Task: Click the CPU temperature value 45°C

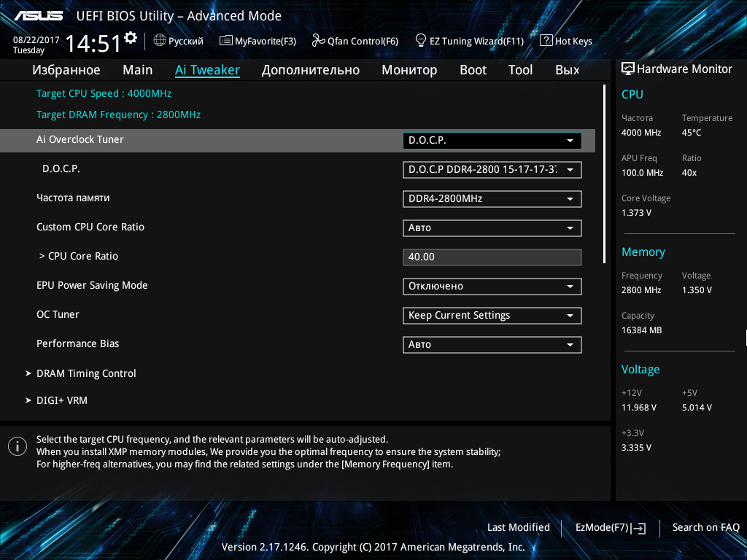Action: (692, 133)
